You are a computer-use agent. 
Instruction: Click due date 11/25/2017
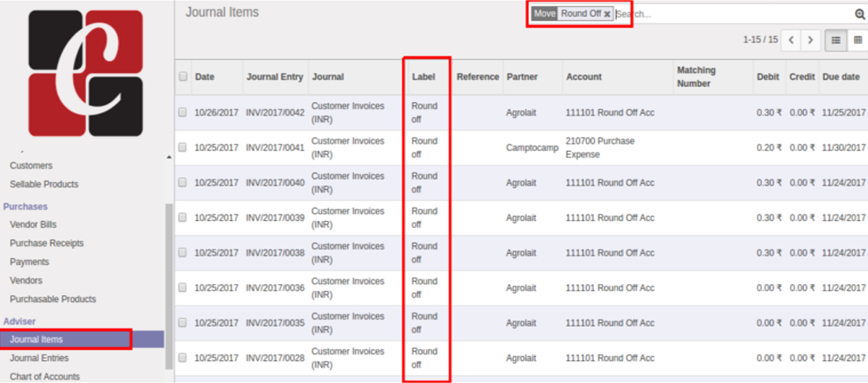click(x=843, y=112)
